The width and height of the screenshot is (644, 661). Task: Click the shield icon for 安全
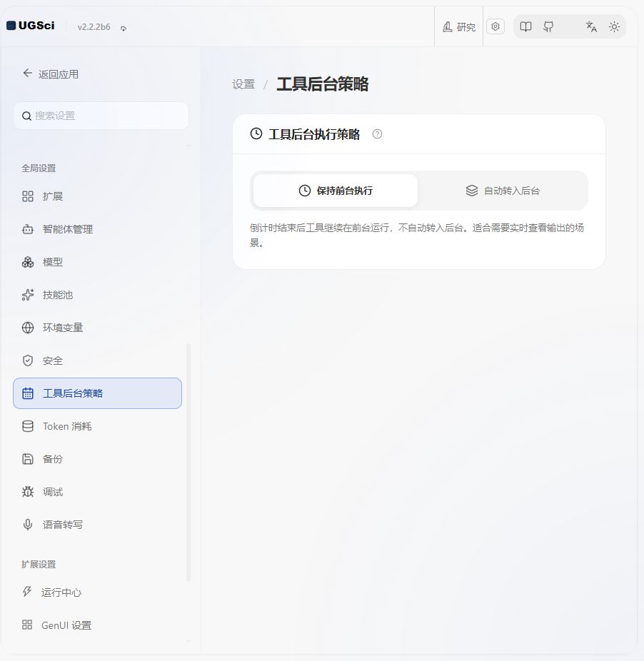coord(28,360)
